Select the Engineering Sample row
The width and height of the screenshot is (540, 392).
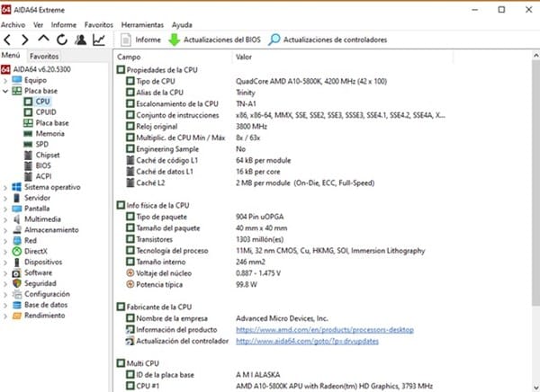(185, 149)
